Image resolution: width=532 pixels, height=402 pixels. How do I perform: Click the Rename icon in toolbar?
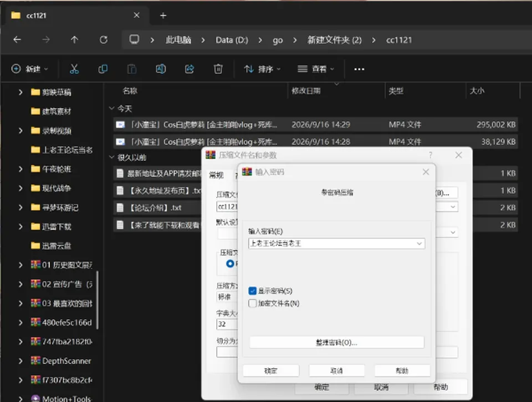pyautogui.click(x=161, y=69)
